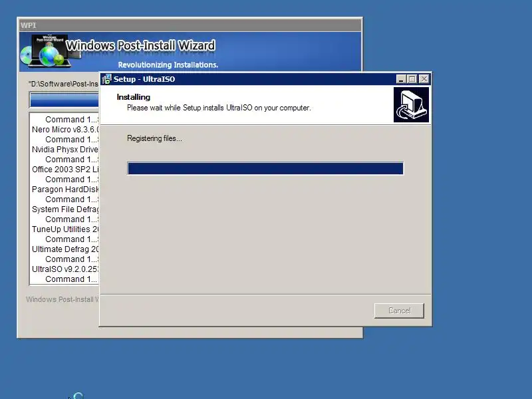Viewport: 532px width, 399px height.
Task: Select the TuneUp Utilities entry
Action: click(65, 229)
